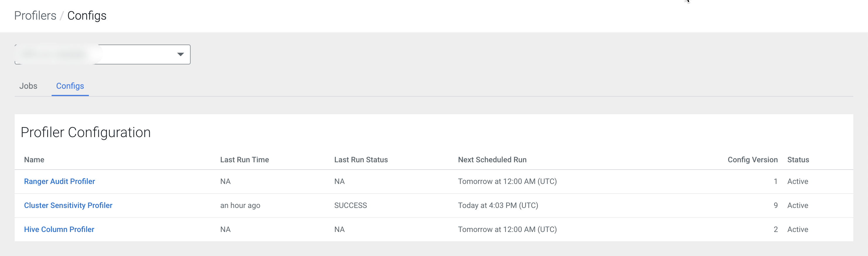Click the Configs breadcrumb title
Viewport: 868px width, 256px height.
pyautogui.click(x=87, y=16)
